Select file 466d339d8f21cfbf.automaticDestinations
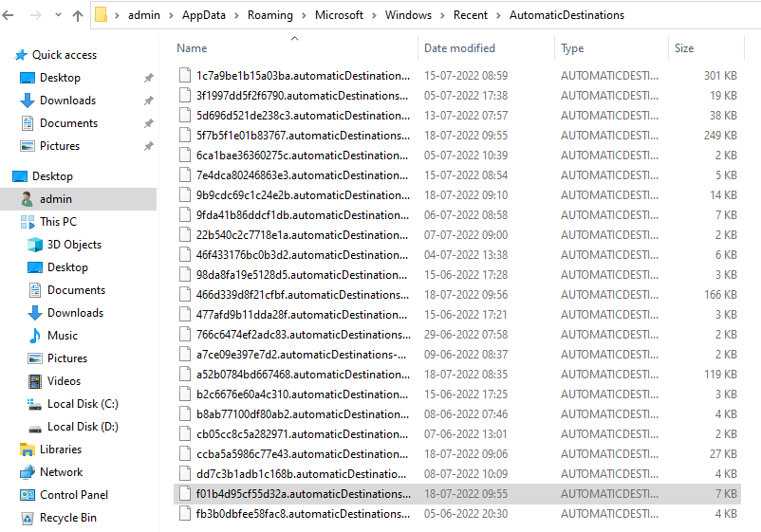The width and height of the screenshot is (761, 532). pos(303,295)
